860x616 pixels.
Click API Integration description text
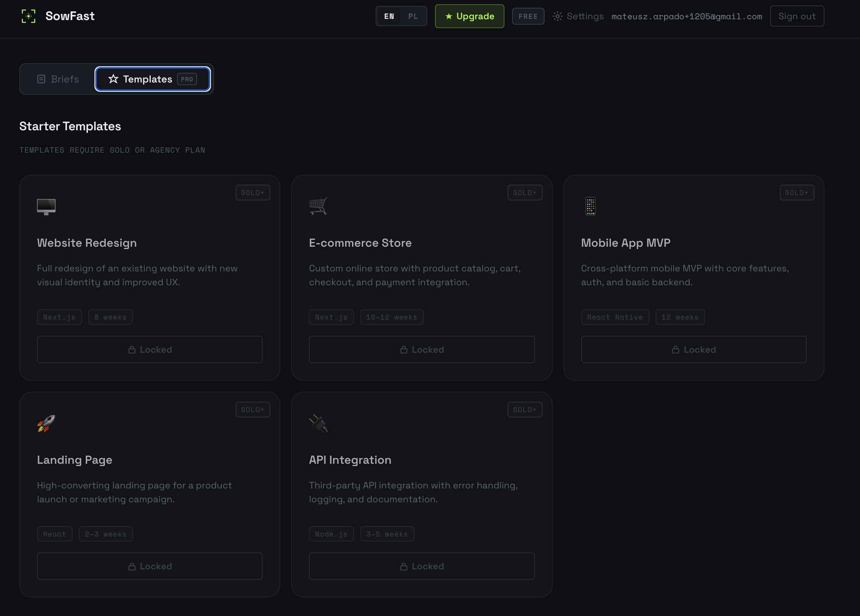413,492
